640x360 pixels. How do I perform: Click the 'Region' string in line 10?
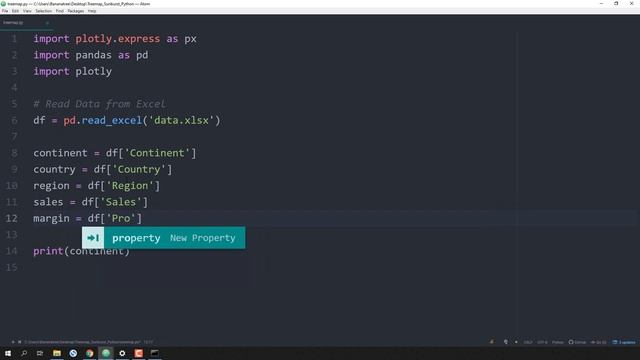pos(130,186)
